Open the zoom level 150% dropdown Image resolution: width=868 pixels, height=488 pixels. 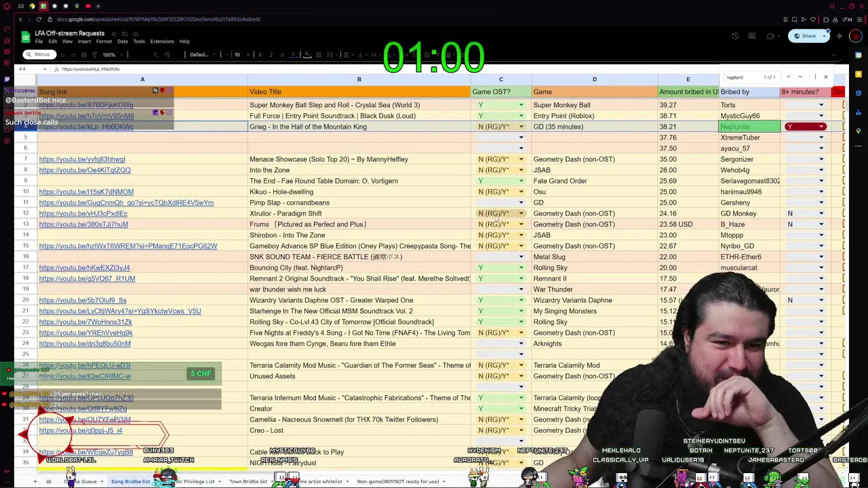tap(112, 55)
